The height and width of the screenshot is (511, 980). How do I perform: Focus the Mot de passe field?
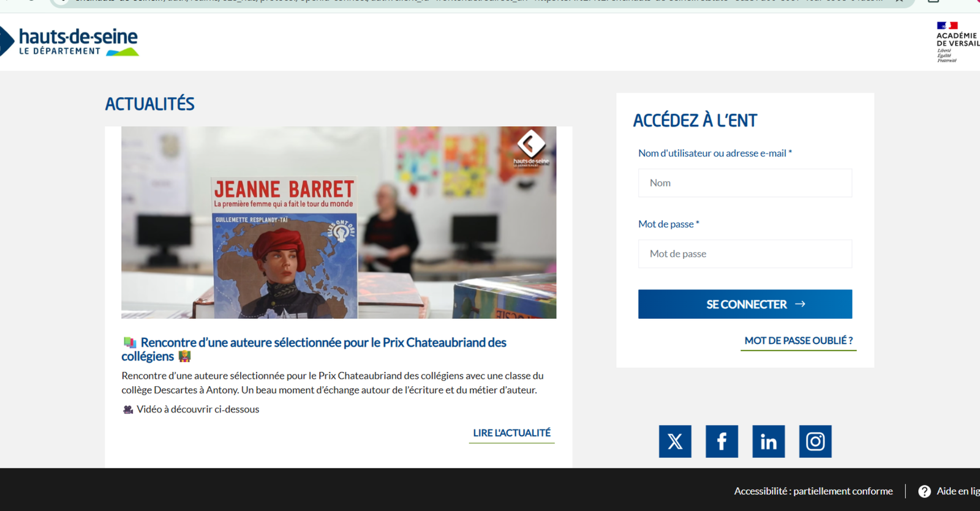[745, 254]
